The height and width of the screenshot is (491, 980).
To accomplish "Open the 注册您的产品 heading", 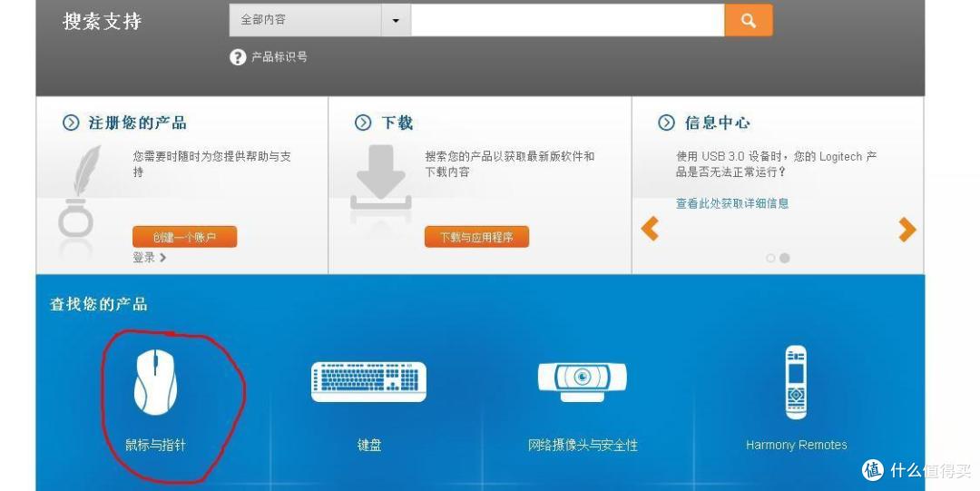I will (138, 123).
